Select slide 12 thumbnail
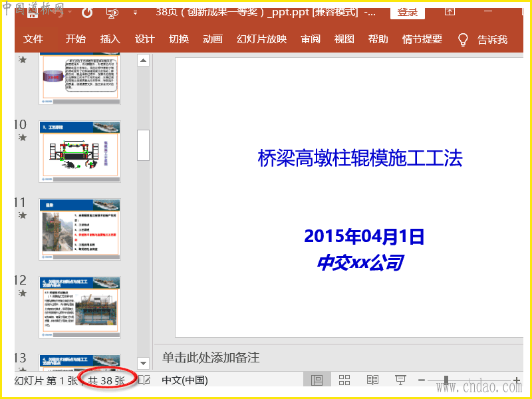 click(x=80, y=307)
